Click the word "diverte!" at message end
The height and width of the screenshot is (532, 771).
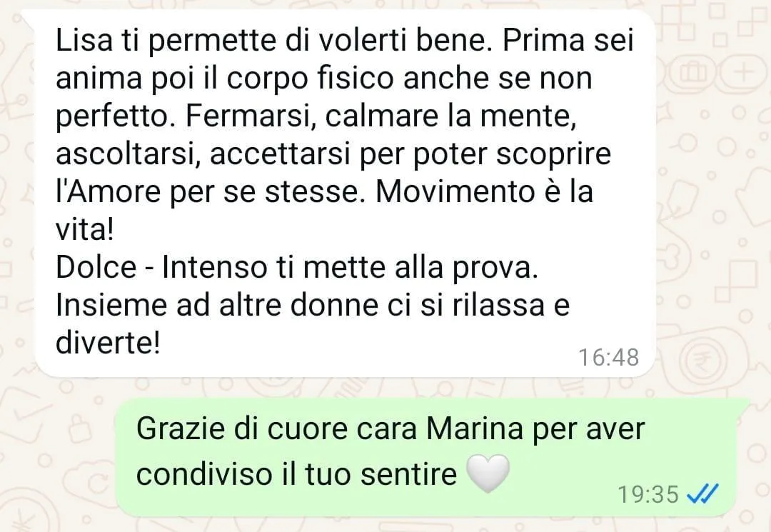tap(108, 343)
